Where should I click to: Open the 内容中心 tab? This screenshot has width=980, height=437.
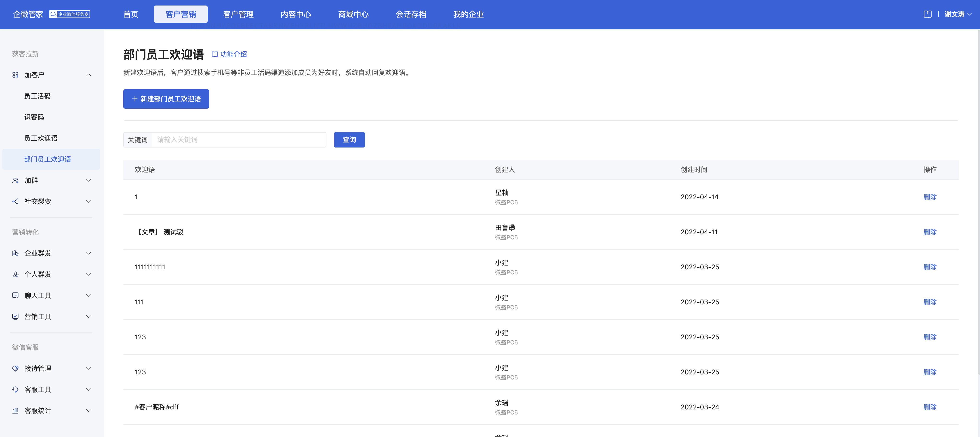295,14
